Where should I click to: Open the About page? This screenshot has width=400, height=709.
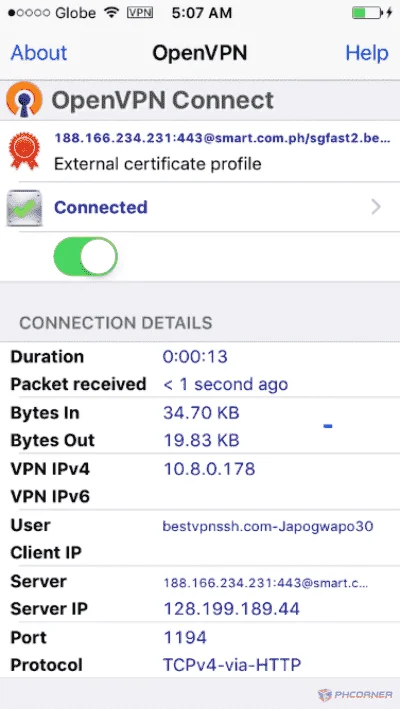click(39, 53)
